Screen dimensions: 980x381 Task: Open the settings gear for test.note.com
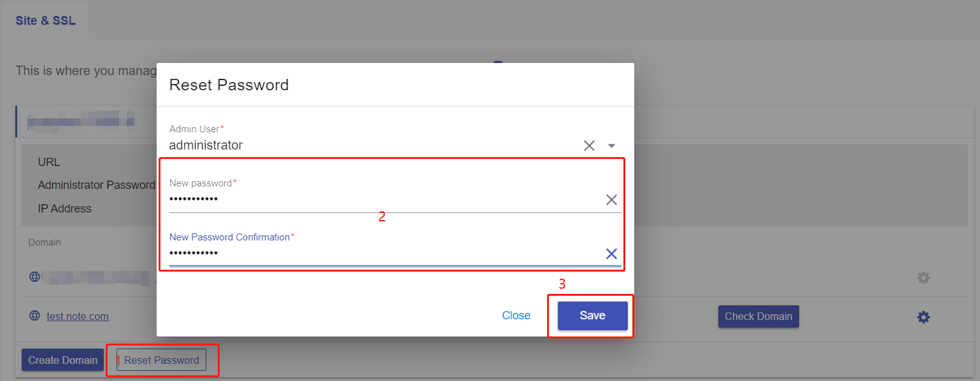coord(923,317)
